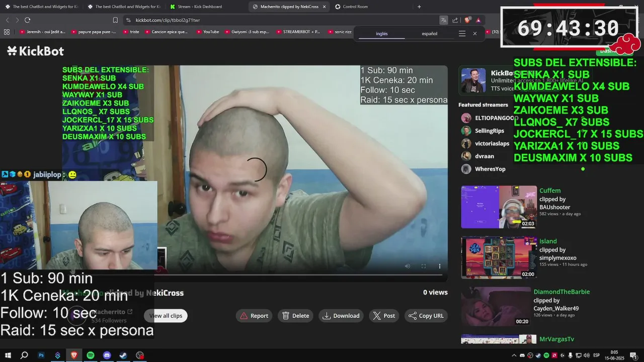Click the Cuffem clip title

[x=550, y=191]
